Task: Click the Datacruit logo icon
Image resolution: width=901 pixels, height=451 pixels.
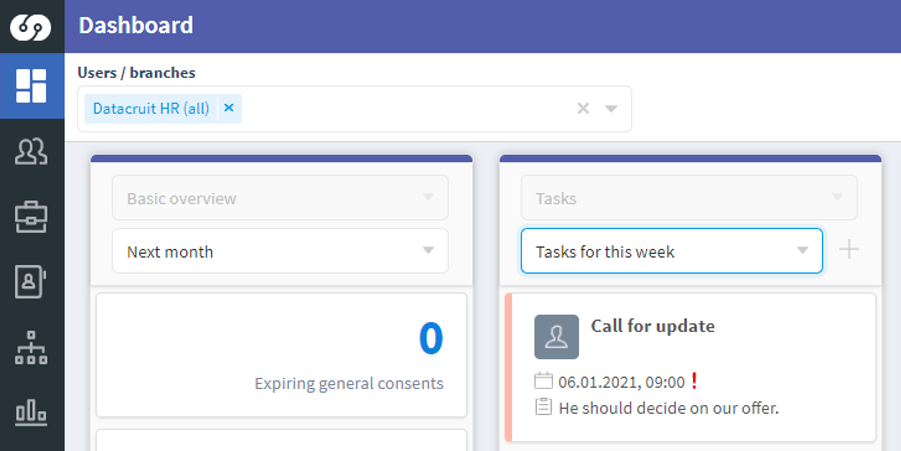Action: [30, 26]
